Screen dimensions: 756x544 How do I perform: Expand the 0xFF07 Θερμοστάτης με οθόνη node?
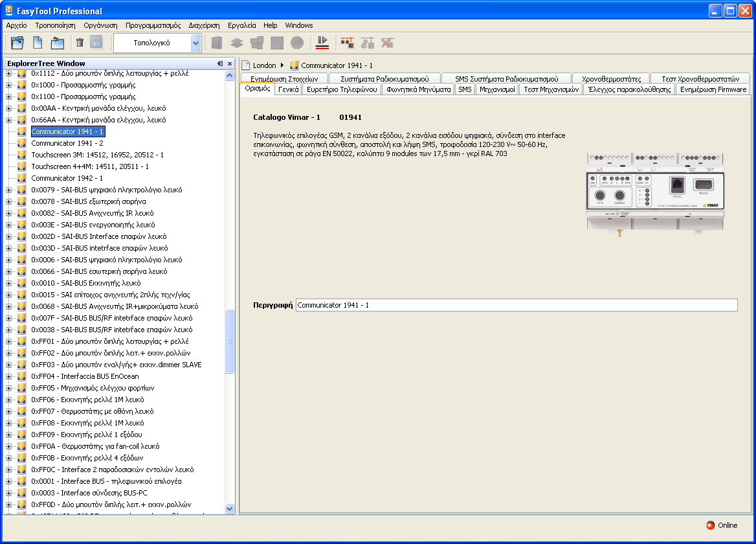tap(8, 411)
